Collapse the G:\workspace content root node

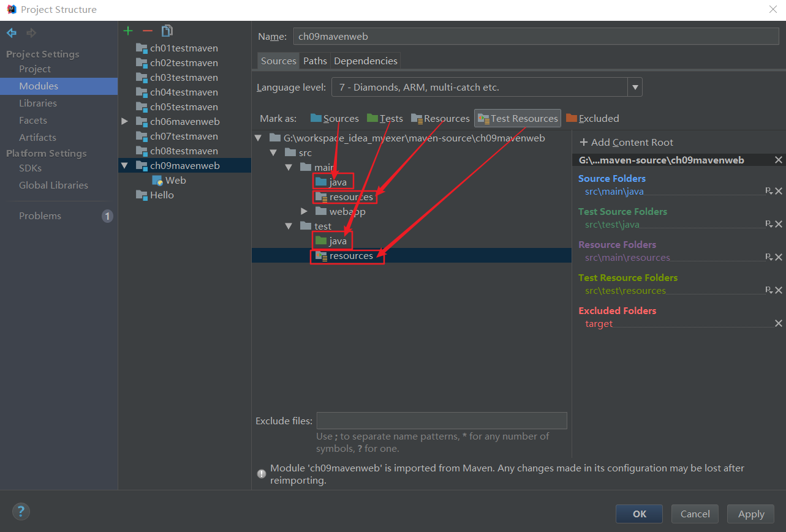pyautogui.click(x=258, y=138)
